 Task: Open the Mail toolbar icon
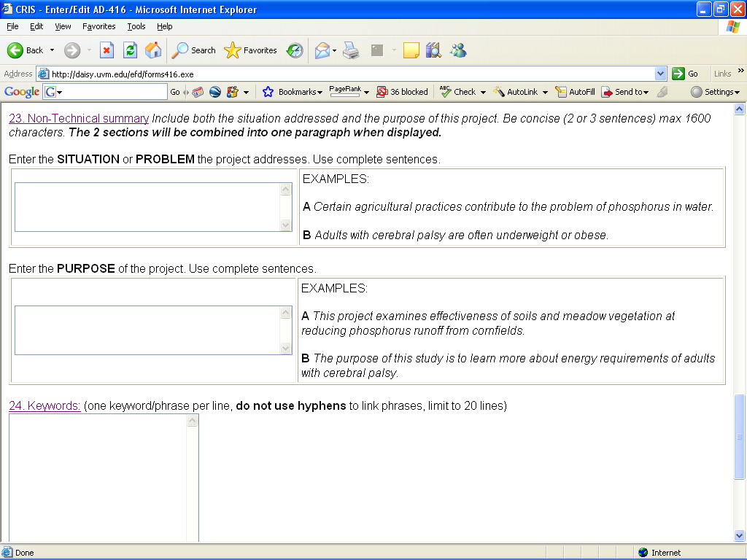coord(322,50)
